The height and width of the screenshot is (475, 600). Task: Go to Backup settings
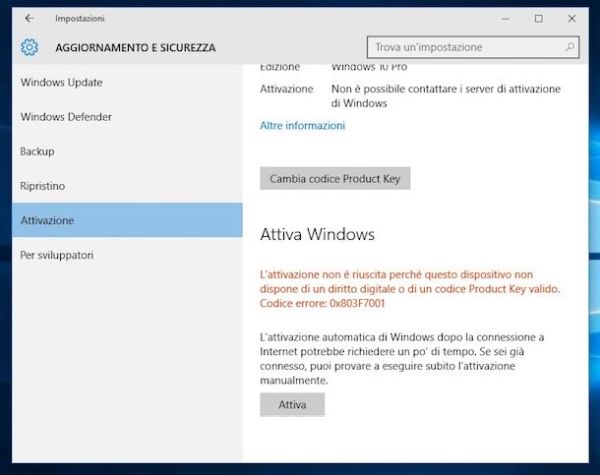[x=37, y=151]
